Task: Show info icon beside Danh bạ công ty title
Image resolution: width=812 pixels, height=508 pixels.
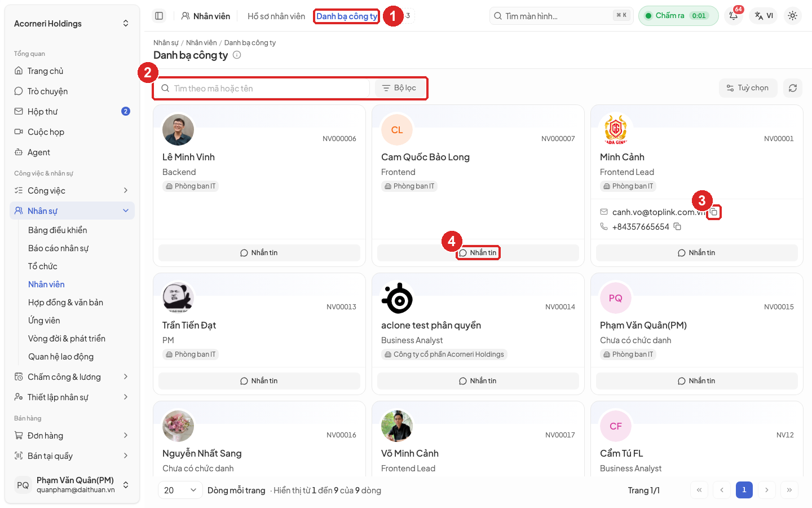Action: [237, 55]
